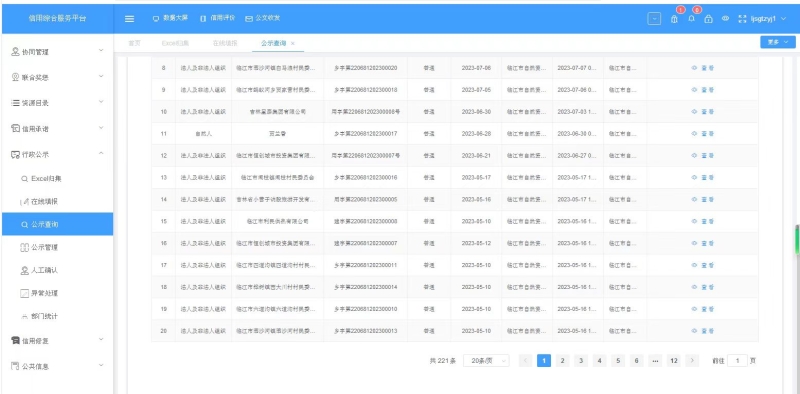Viewport: 800px width, 394px height.
Task: Focus the jump-to-page input field
Action: [737, 361]
